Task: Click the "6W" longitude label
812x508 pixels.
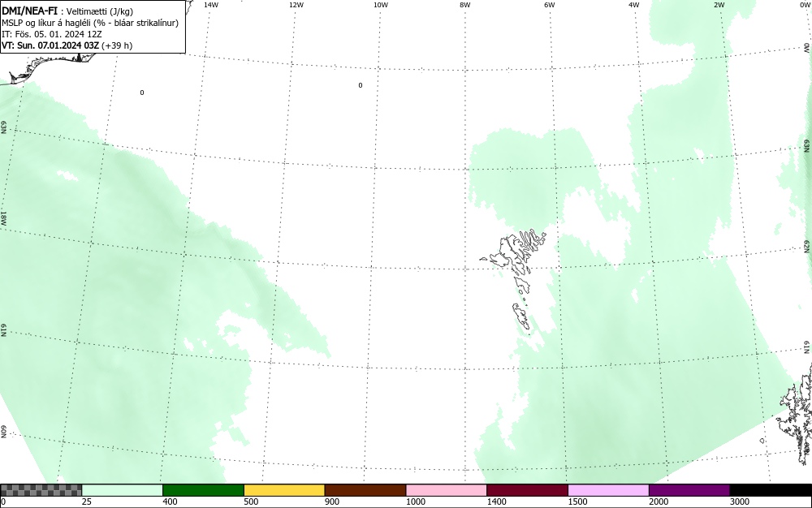Action: (x=550, y=5)
